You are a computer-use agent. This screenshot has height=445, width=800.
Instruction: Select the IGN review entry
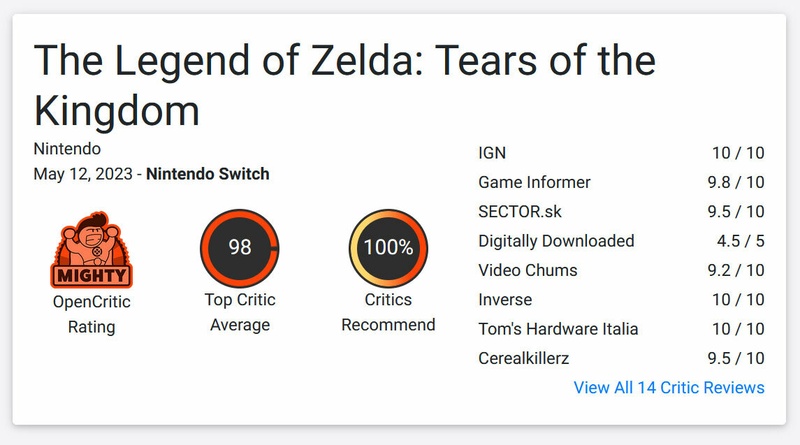[492, 153]
